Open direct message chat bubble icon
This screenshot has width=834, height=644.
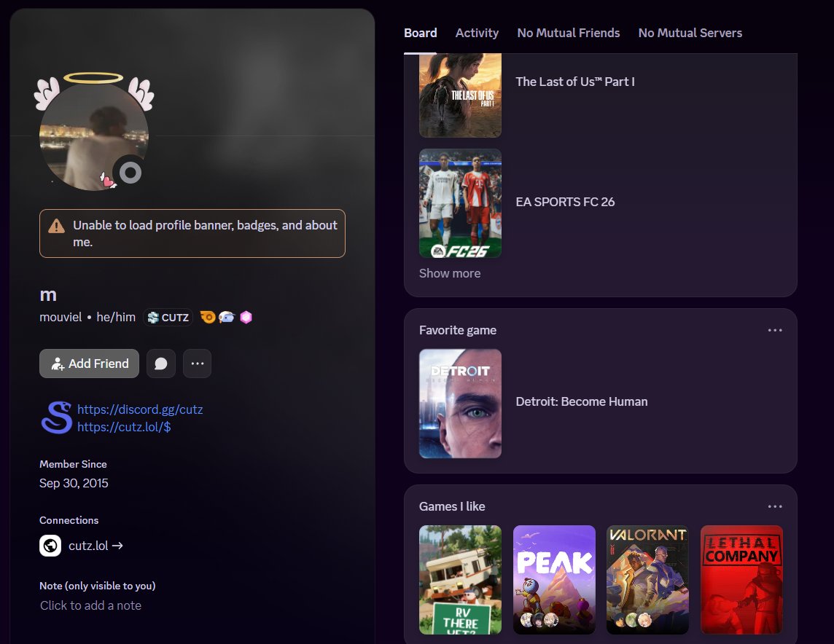pyautogui.click(x=160, y=364)
